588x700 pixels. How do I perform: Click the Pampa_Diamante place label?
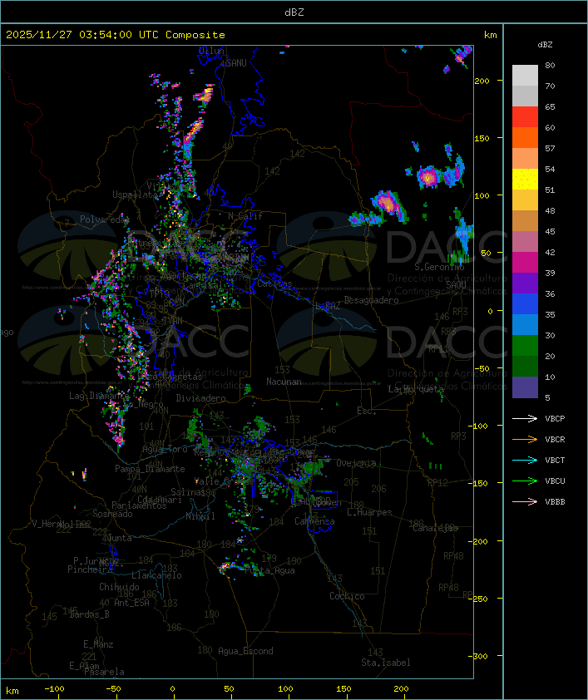tap(150, 469)
